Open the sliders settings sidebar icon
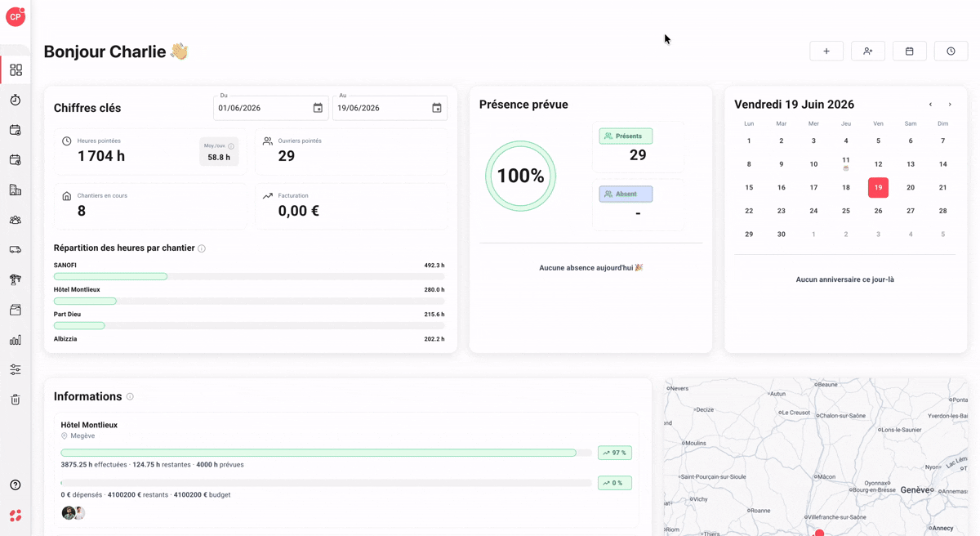Viewport: 980px width, 536px height. tap(16, 369)
